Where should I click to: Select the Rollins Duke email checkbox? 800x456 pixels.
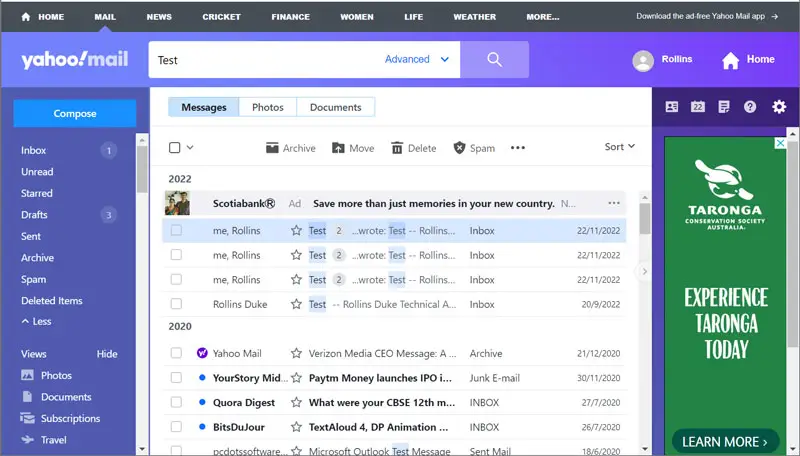tap(176, 304)
